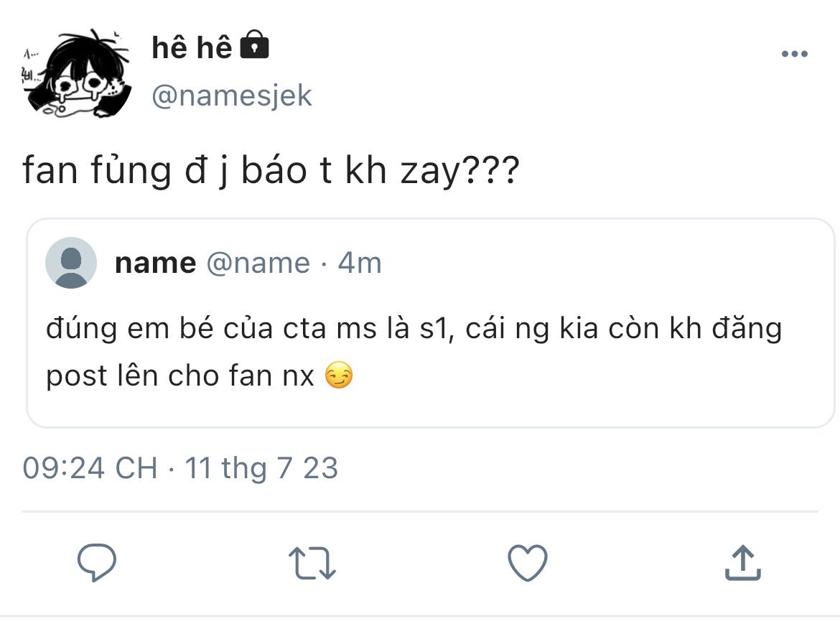Image resolution: width=840 pixels, height=629 pixels.
Task: Like the tweet with the heart icon
Action: 528,562
